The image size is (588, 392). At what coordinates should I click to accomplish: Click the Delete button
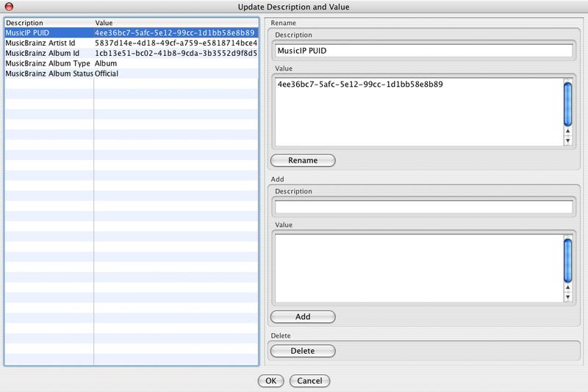click(303, 351)
